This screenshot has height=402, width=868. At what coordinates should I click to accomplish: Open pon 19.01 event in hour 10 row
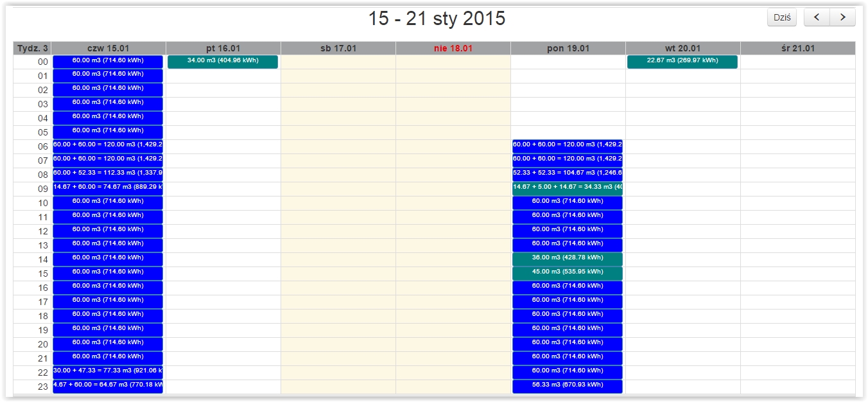pos(568,203)
